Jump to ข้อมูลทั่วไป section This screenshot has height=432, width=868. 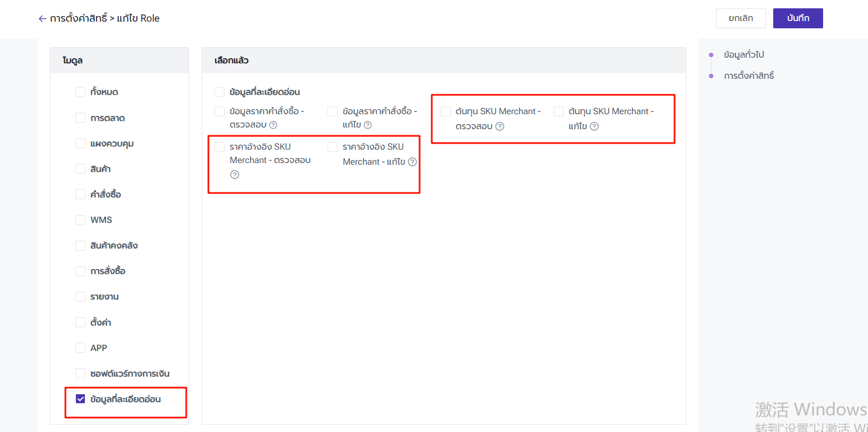[x=744, y=55]
